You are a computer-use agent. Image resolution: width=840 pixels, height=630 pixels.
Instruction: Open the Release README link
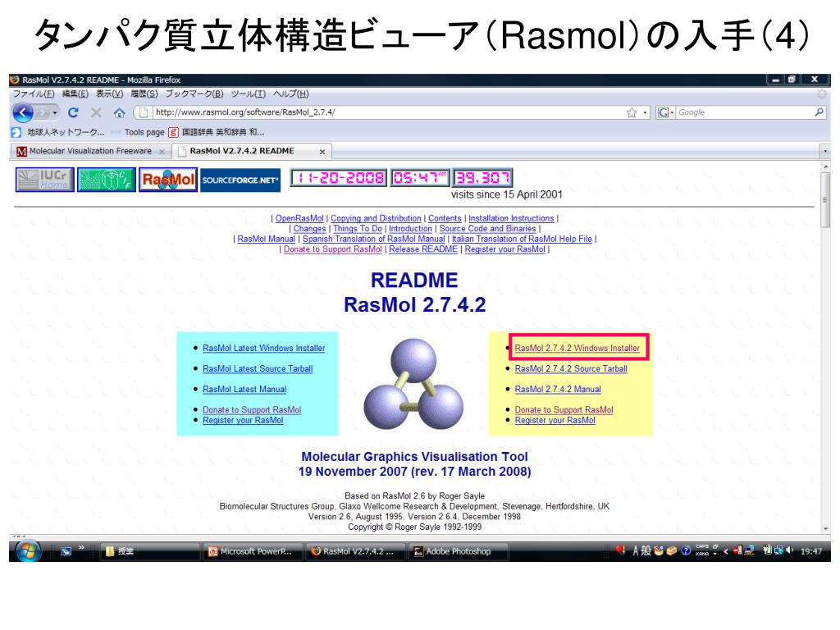423,249
